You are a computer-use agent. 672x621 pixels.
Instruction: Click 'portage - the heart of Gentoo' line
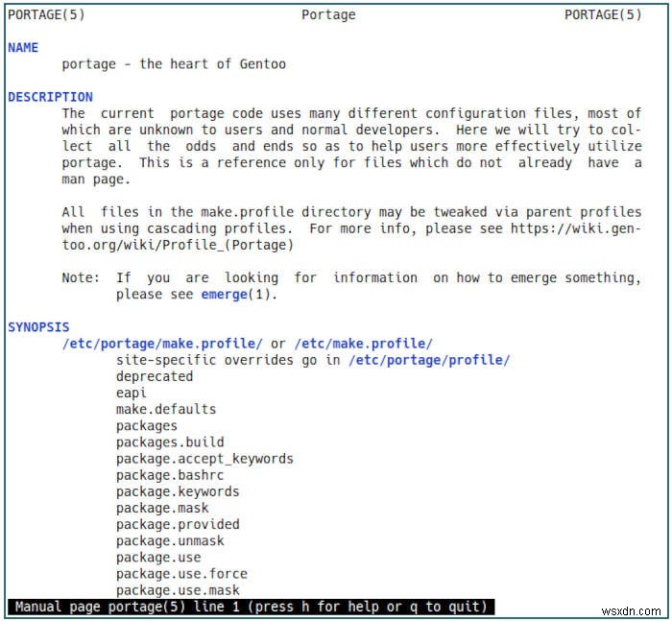point(174,64)
